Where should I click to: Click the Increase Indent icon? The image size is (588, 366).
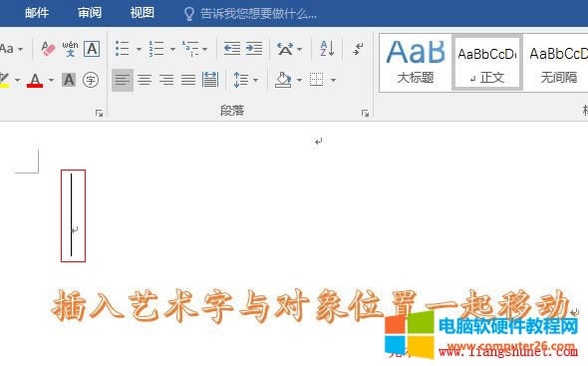(254, 49)
